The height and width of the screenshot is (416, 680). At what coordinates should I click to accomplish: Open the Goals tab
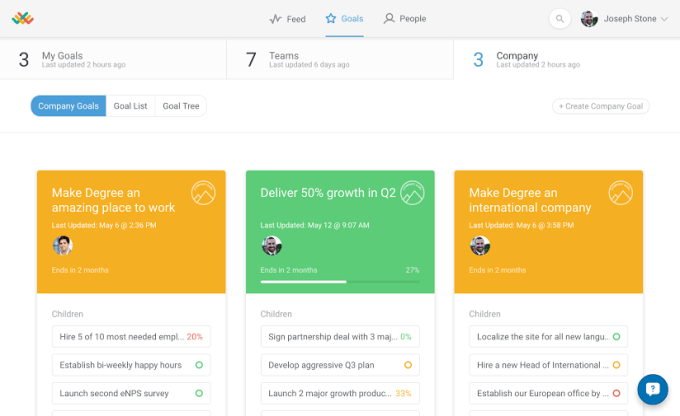click(x=344, y=19)
